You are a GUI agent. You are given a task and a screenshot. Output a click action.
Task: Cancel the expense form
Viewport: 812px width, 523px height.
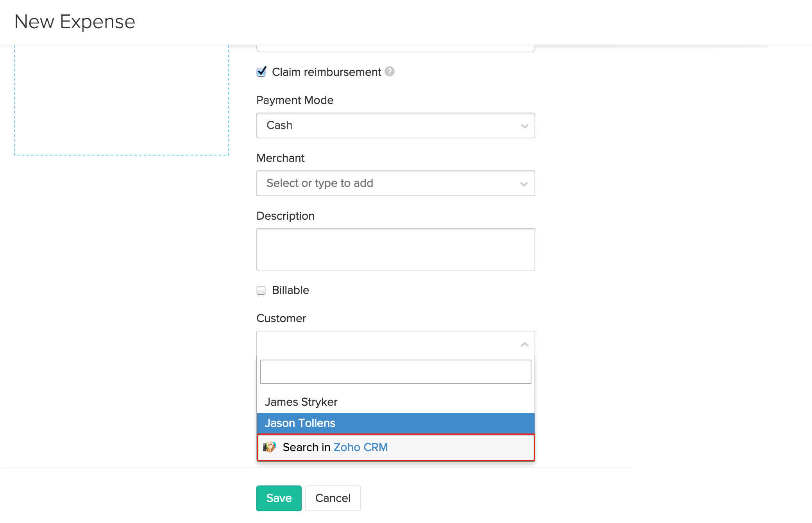tap(333, 498)
